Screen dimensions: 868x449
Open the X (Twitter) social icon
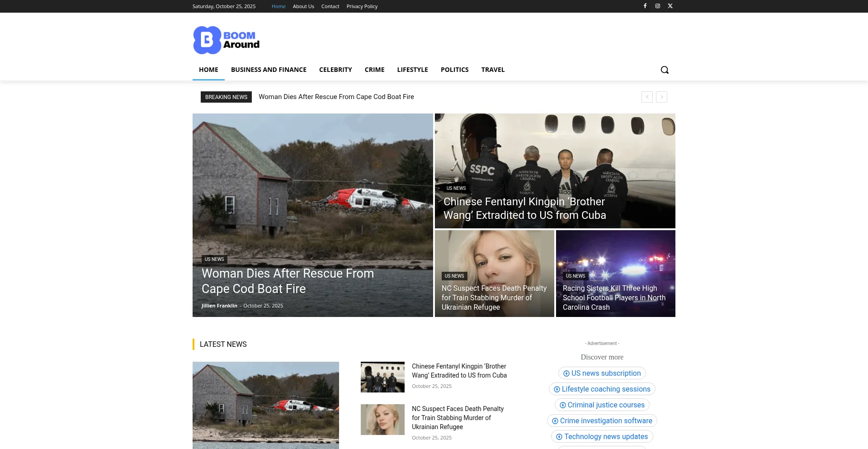(670, 6)
